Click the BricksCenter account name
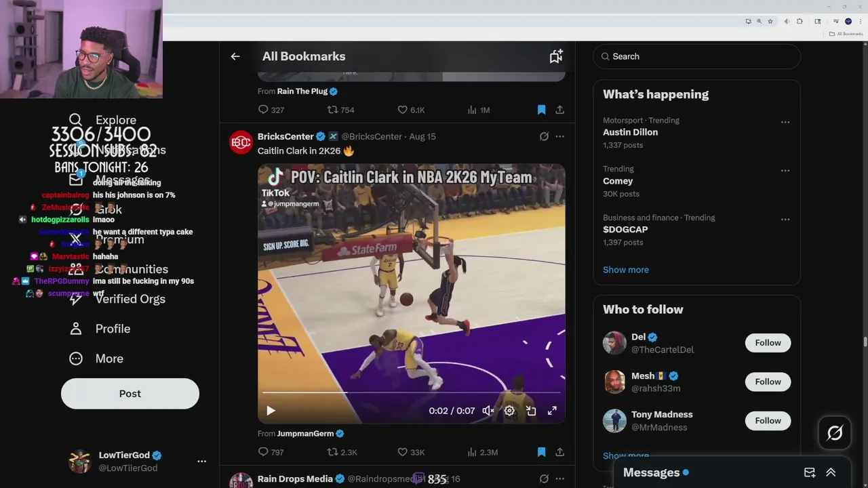 [285, 136]
